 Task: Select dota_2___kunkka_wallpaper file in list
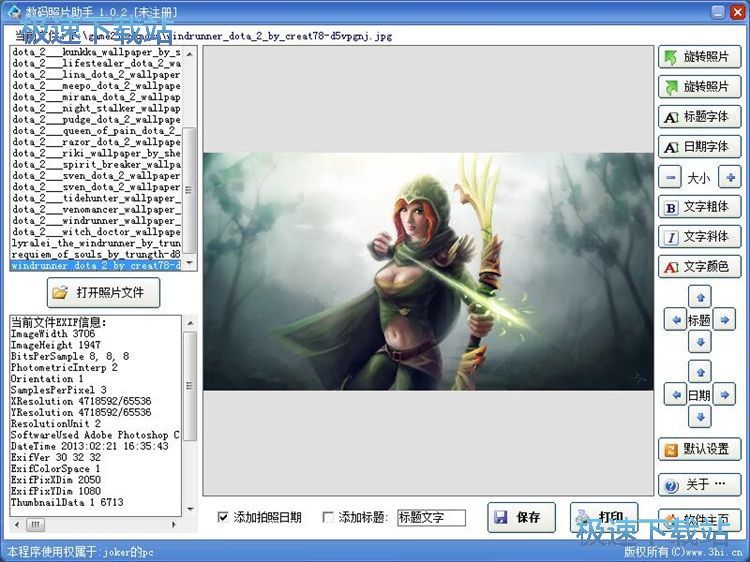tap(96, 52)
